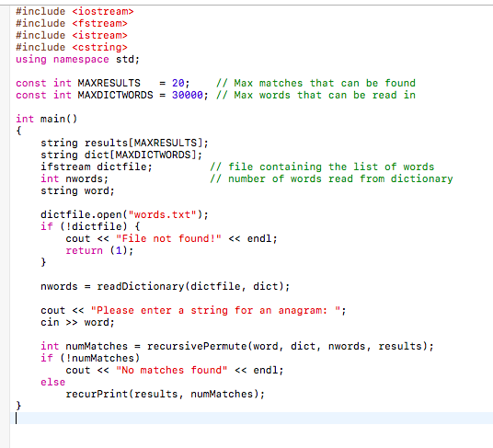Click the return (1) statement
Screen dimensions: 493x448
(99, 250)
